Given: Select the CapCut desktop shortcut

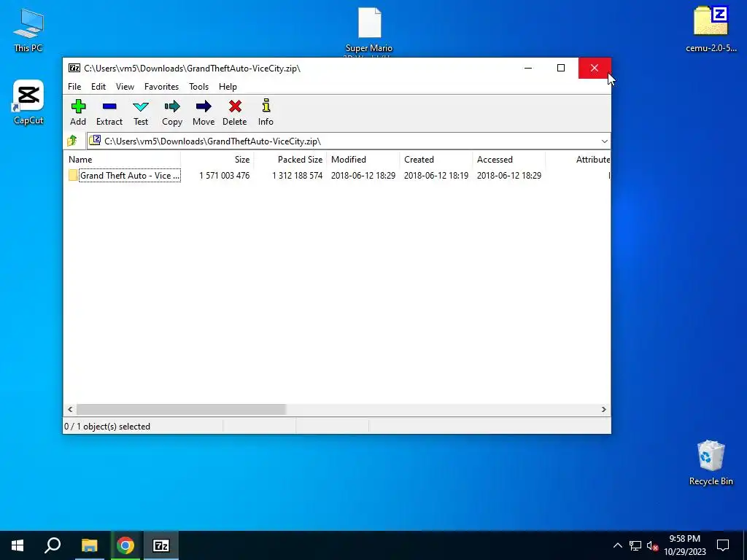Looking at the screenshot, I should 28,102.
